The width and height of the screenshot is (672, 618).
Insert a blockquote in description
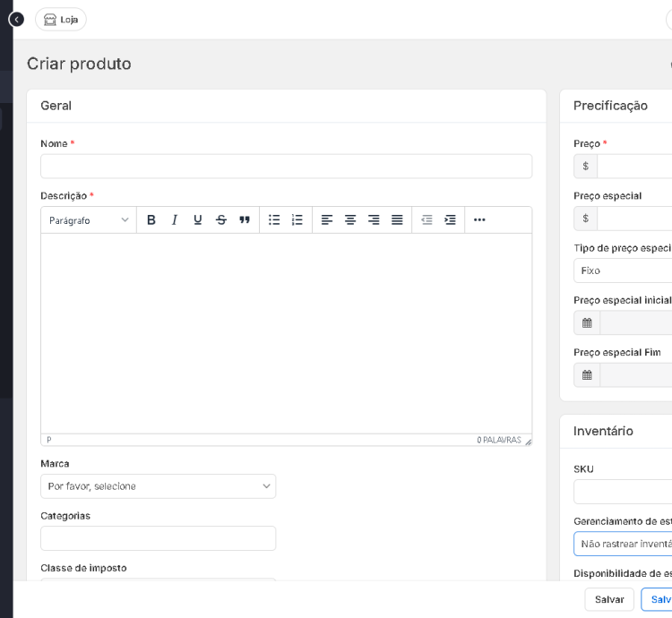click(x=245, y=220)
